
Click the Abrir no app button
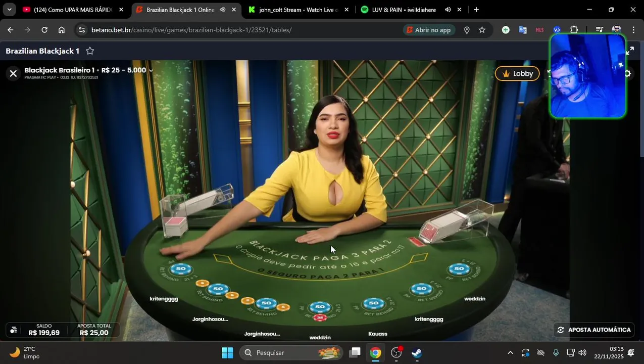[x=429, y=30]
